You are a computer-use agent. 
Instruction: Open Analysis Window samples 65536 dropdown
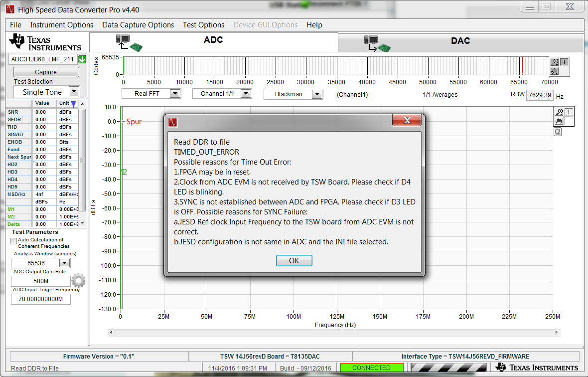coord(65,263)
